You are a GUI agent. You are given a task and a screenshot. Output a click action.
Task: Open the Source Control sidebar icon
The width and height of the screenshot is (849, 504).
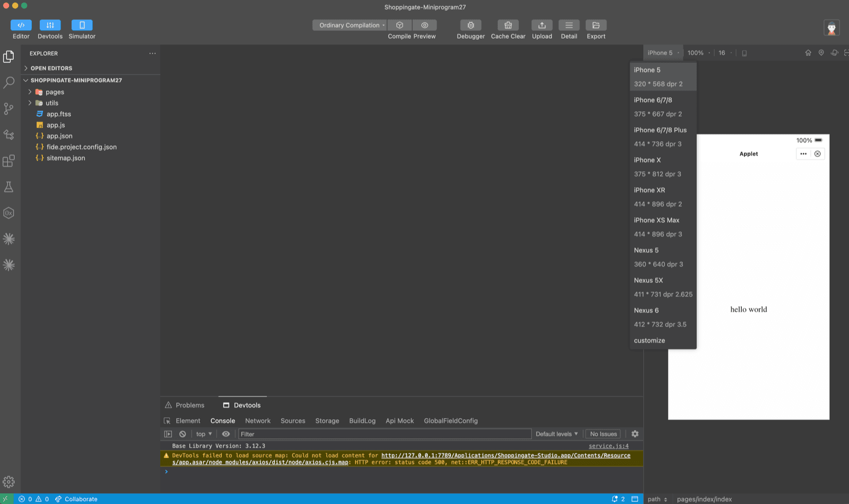(x=8, y=109)
